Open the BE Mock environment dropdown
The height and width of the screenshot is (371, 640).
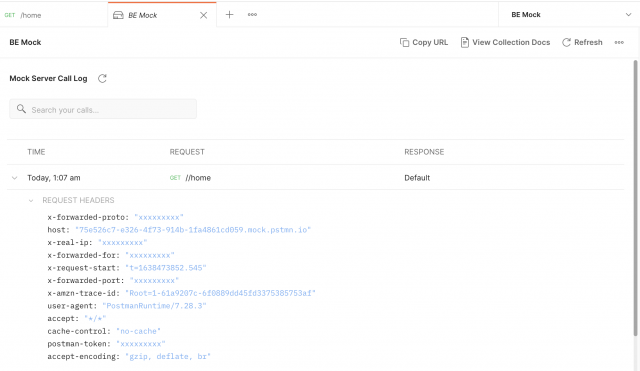[569, 15]
